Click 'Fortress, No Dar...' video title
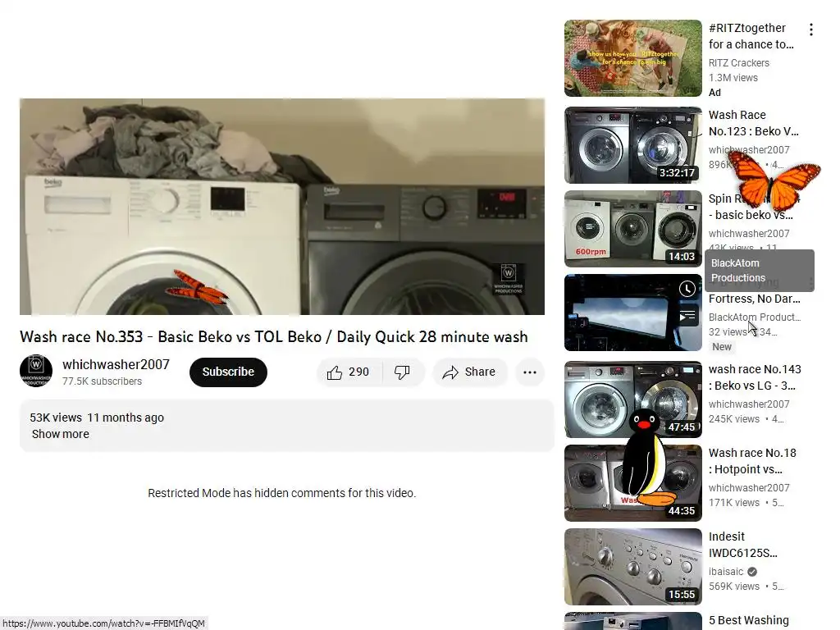 [755, 299]
